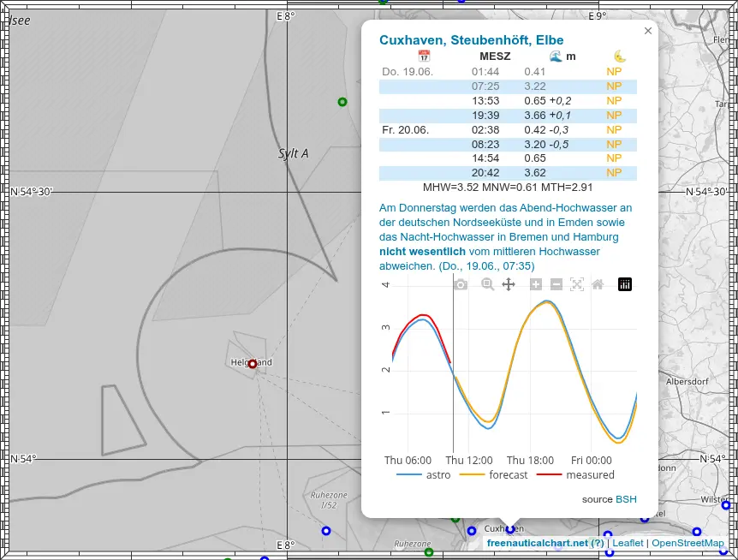Image resolution: width=738 pixels, height=560 pixels.
Task: Download the tide chart as PNG image
Action: pos(460,284)
